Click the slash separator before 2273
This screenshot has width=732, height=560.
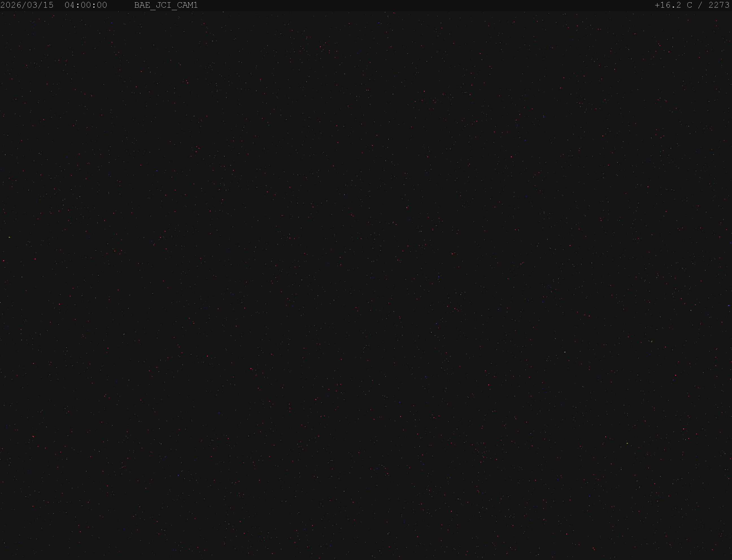700,5
